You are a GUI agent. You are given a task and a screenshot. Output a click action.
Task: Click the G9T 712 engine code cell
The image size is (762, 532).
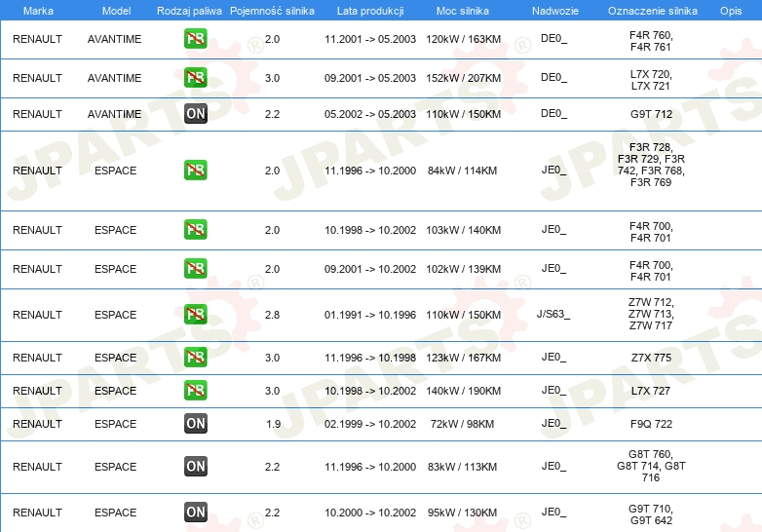click(x=651, y=114)
